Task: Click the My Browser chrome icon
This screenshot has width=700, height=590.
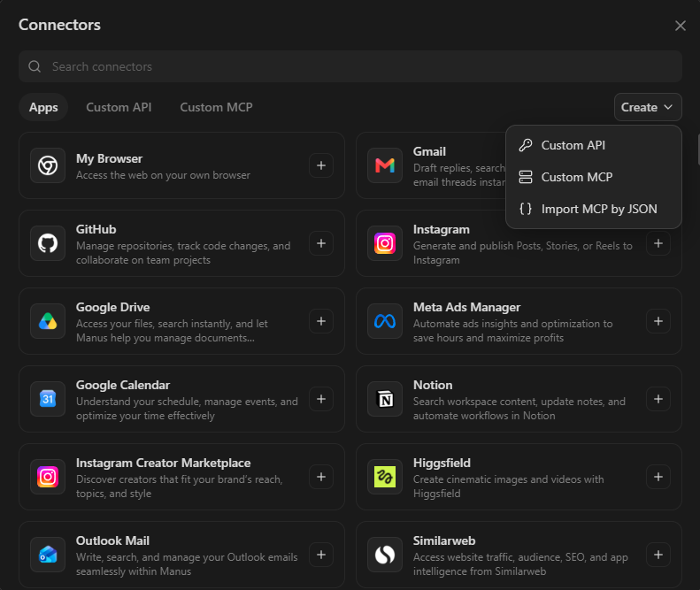Action: point(48,165)
